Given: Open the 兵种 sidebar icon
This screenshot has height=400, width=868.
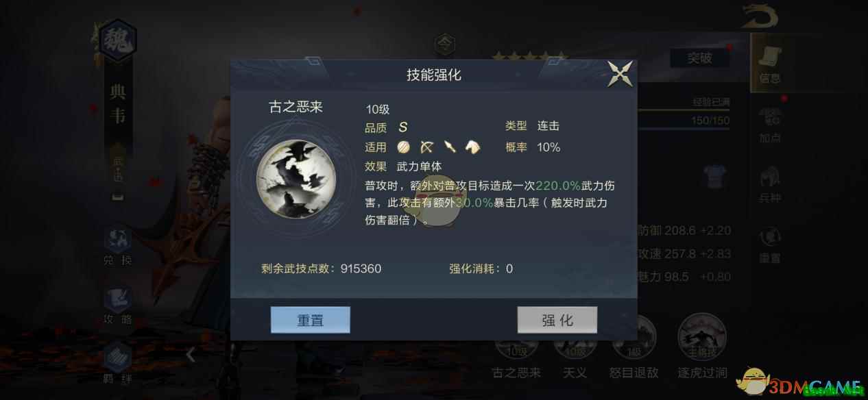Looking at the screenshot, I should (x=770, y=185).
